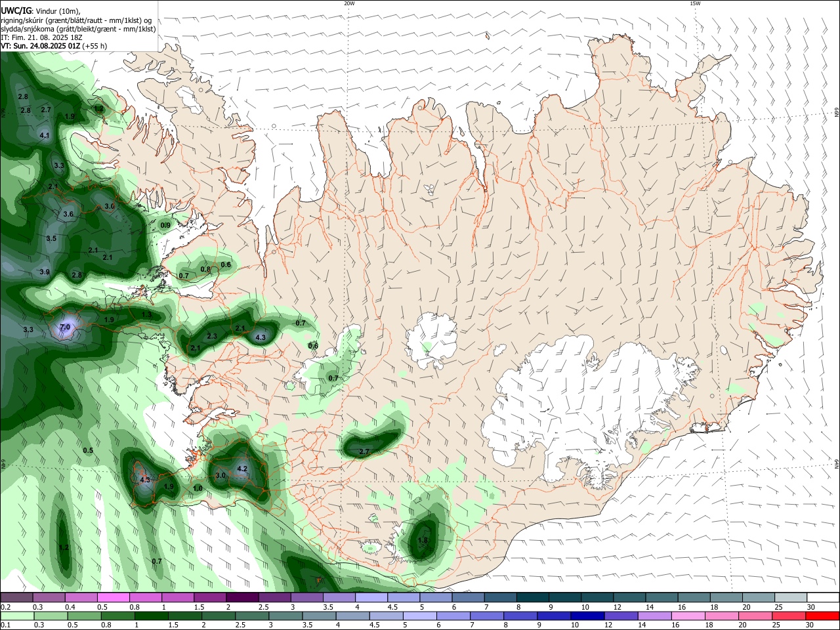Click the 0.2 label in the top legend row
Screen dimensions: 840x630
(5, 607)
